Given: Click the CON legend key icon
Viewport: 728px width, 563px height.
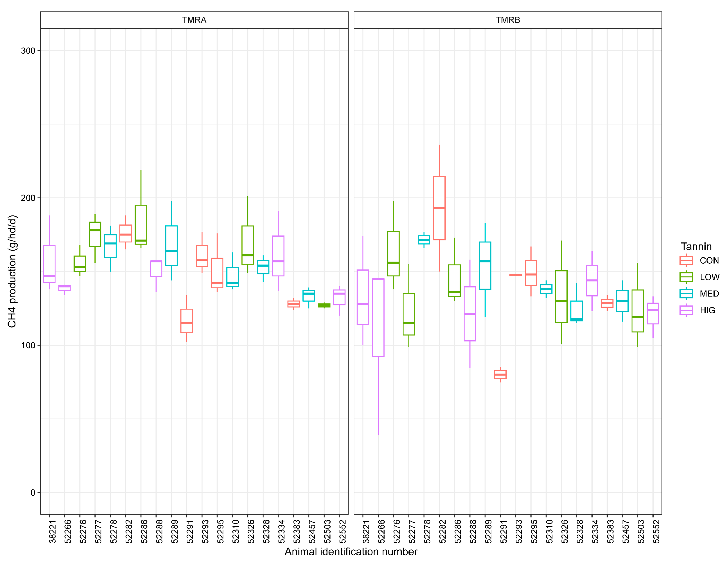Looking at the screenshot, I should click(x=686, y=260).
